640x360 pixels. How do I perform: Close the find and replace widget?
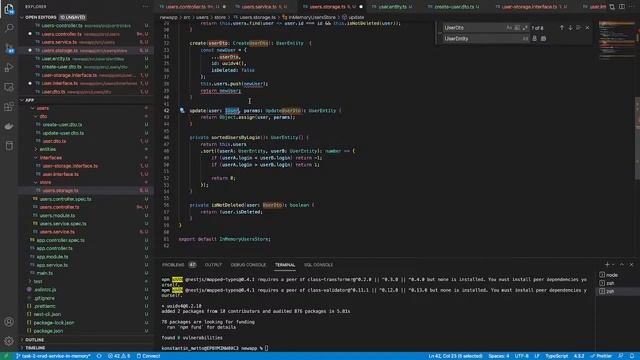pos(587,28)
